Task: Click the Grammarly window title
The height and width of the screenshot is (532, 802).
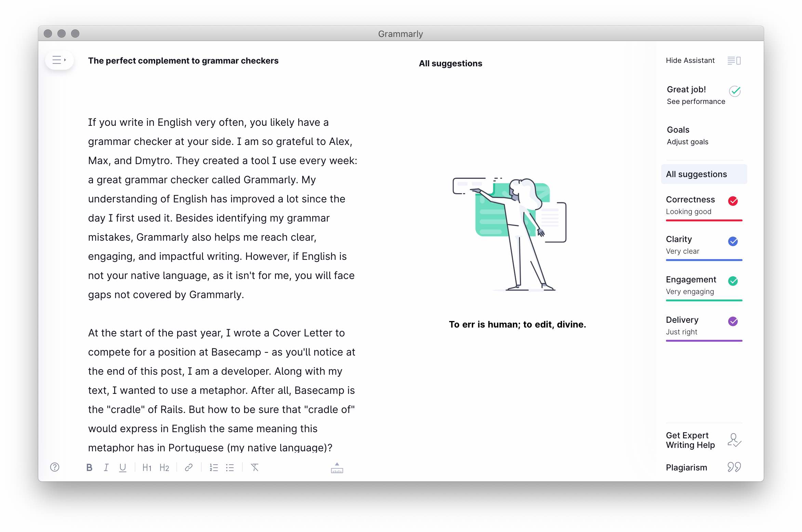Action: (x=400, y=34)
